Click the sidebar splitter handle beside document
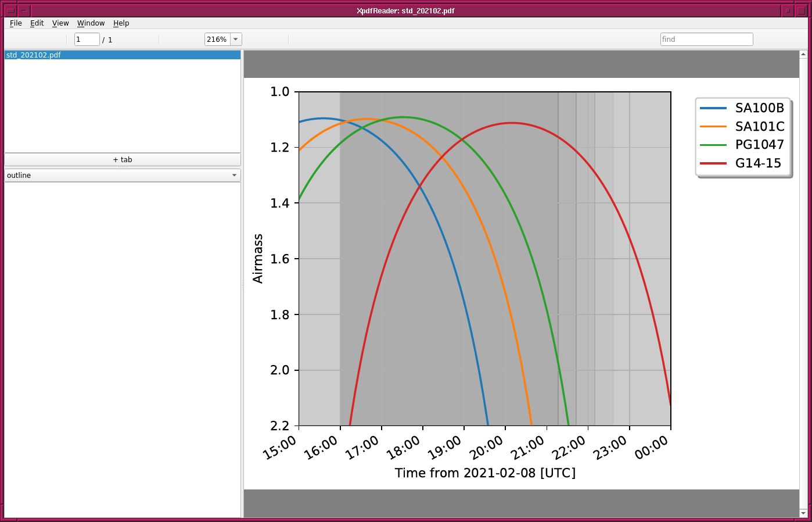812x522 pixels. click(x=242, y=284)
